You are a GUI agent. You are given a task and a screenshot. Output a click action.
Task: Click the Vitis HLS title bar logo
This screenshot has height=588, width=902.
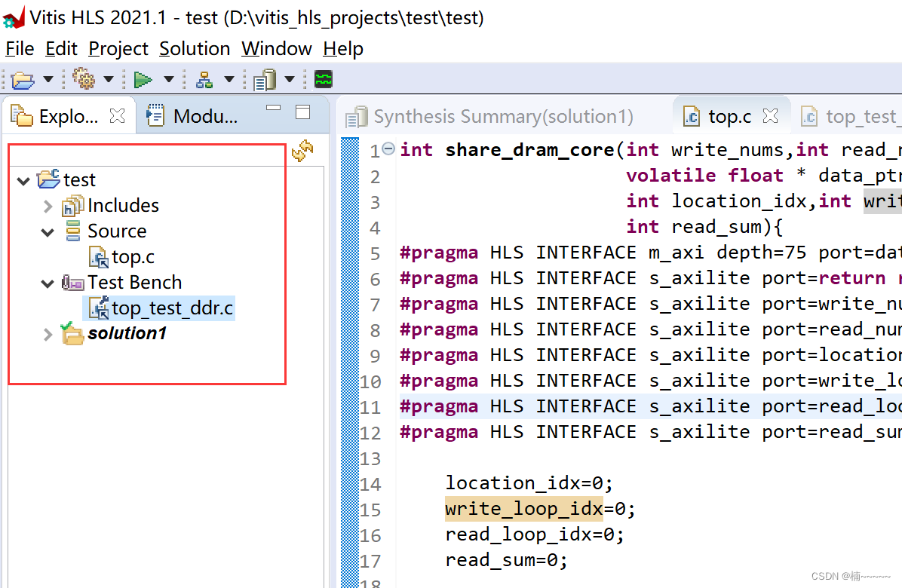tap(14, 17)
